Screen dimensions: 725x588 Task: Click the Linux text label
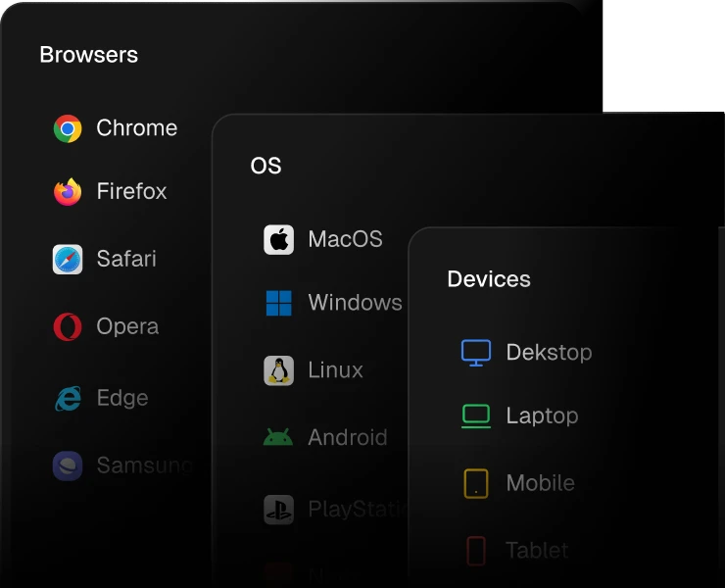(336, 370)
